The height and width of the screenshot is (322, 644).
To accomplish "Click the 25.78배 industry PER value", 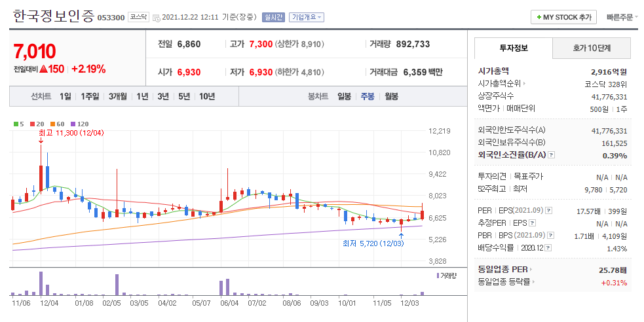I will tap(613, 270).
